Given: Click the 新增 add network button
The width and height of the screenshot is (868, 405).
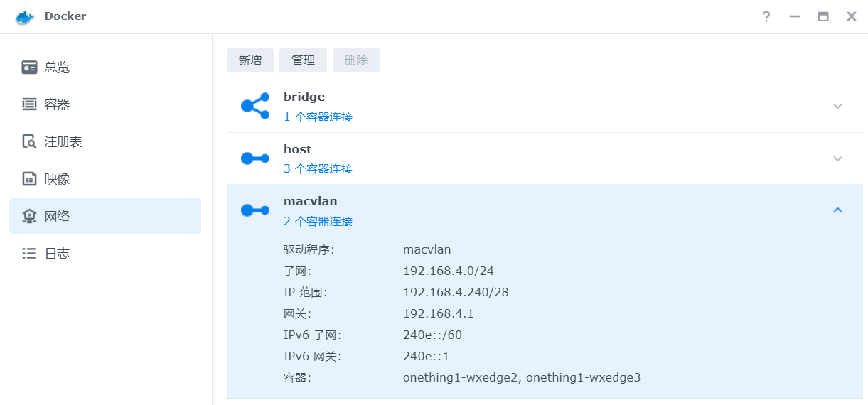Looking at the screenshot, I should click(x=250, y=60).
